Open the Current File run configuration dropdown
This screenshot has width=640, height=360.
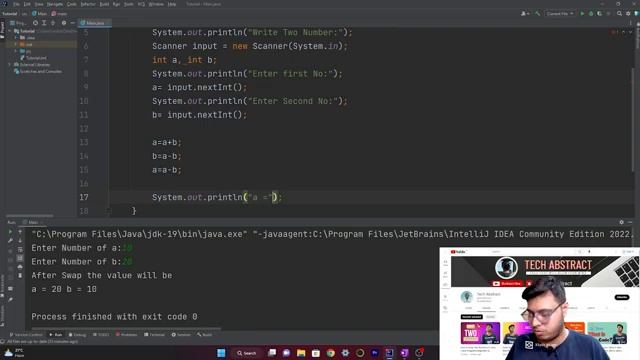560,13
